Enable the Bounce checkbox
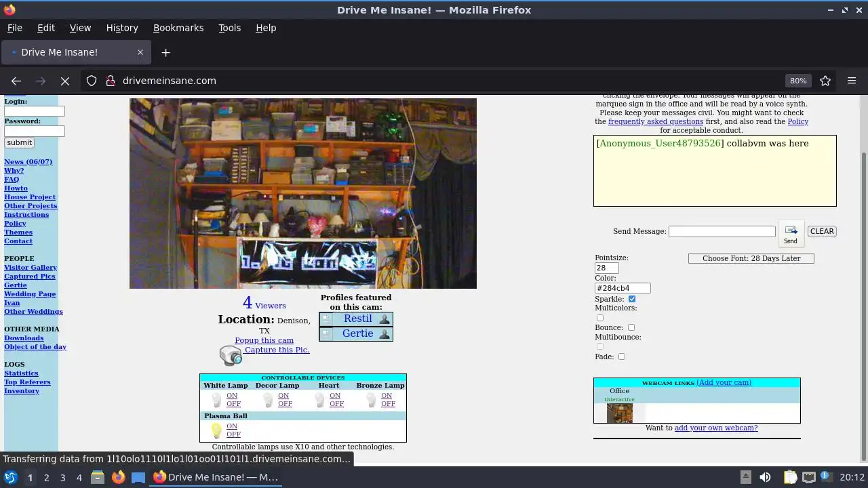This screenshot has height=488, width=868. 631,327
